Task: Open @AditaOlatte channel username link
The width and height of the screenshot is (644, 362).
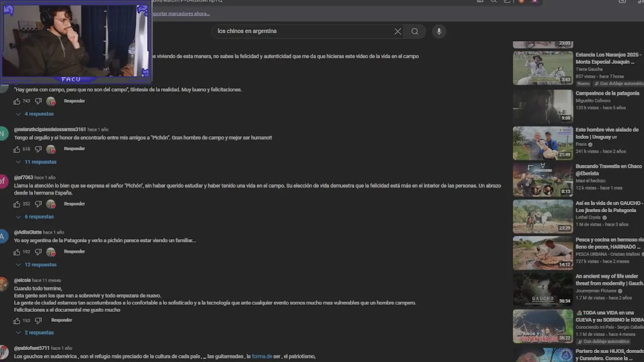Action: (28, 232)
